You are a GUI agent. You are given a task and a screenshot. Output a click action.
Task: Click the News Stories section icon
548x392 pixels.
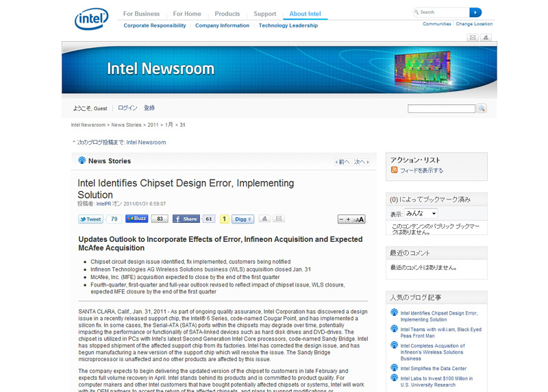[82, 160]
